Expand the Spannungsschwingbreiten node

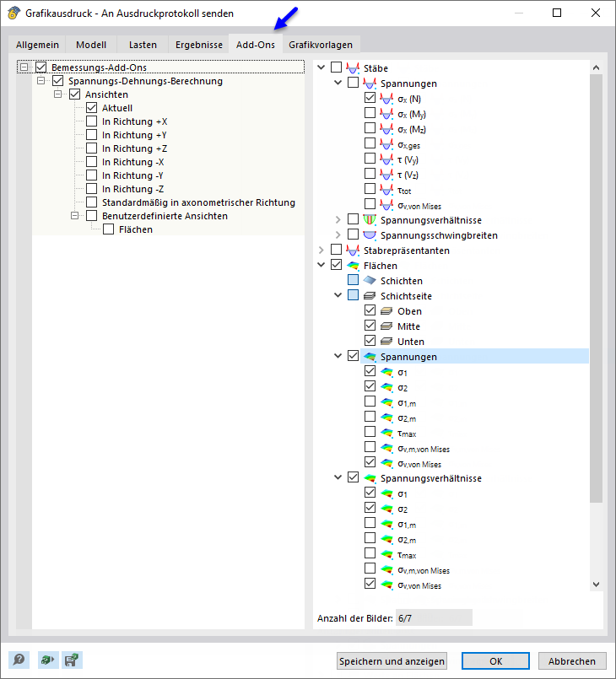click(338, 235)
